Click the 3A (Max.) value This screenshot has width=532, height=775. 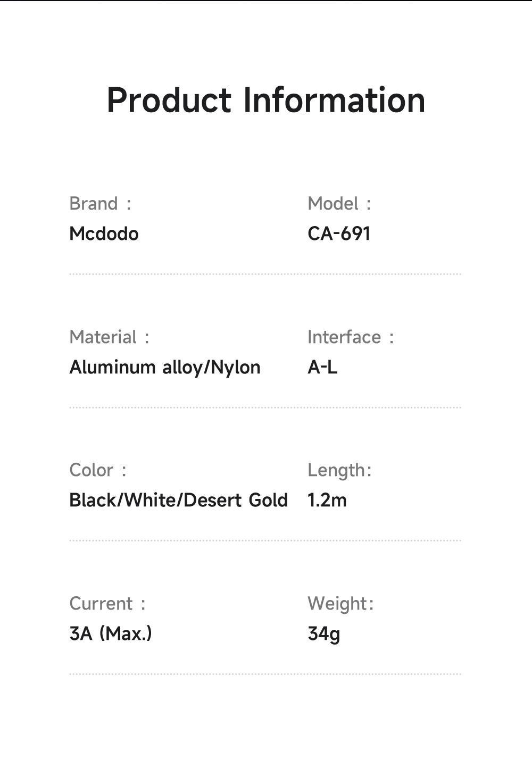pyautogui.click(x=111, y=634)
